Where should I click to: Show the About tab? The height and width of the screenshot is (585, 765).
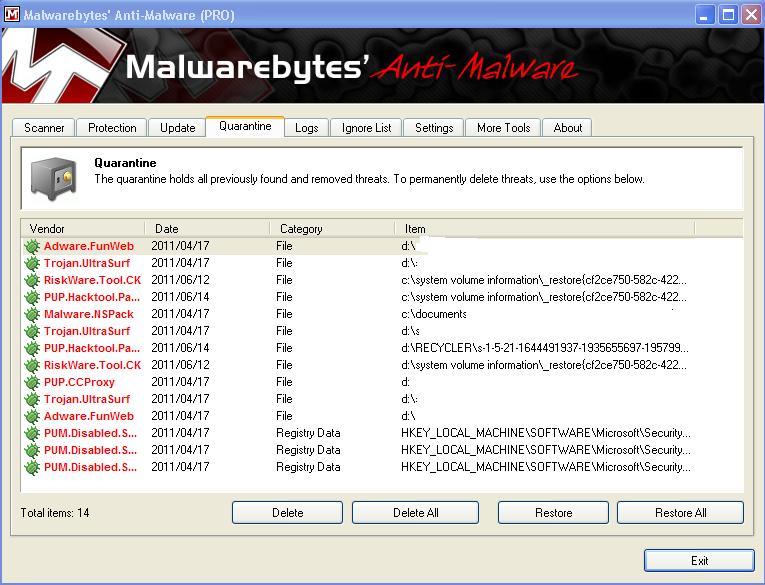click(x=567, y=128)
